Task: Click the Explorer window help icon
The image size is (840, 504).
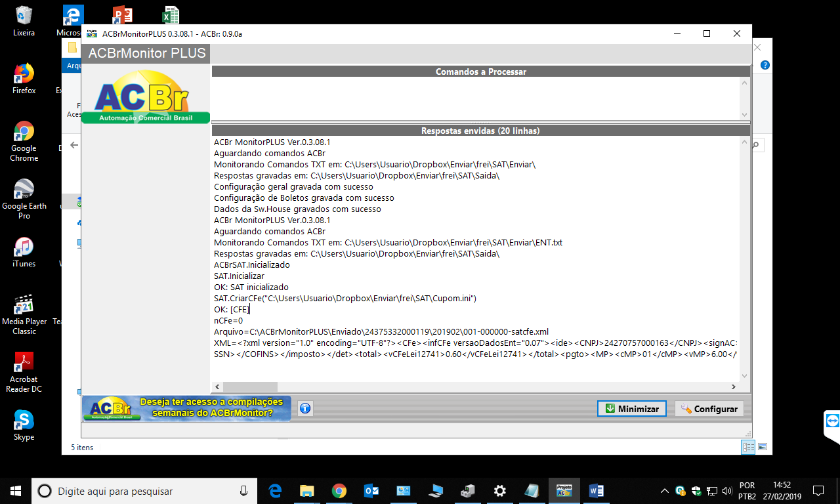Action: [x=765, y=66]
